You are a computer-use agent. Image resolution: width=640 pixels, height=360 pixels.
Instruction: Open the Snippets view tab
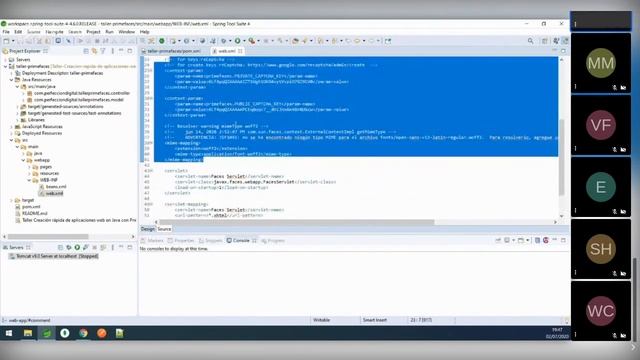coord(210,241)
